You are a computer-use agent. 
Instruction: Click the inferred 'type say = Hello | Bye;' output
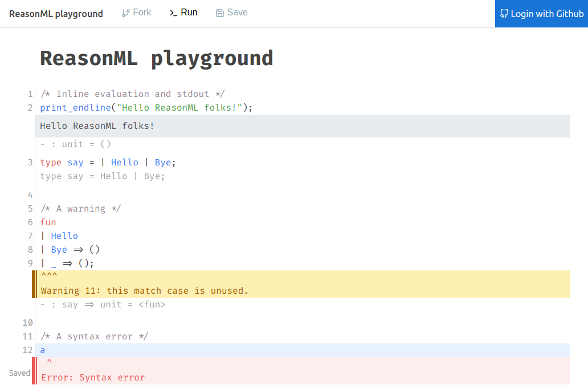point(103,176)
